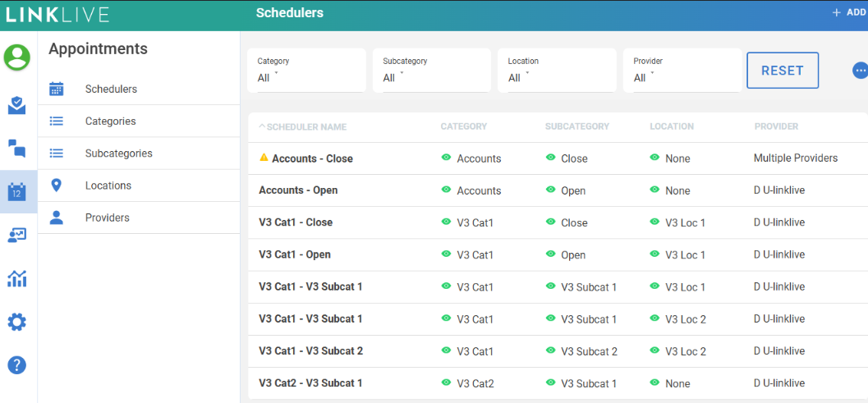Image resolution: width=868 pixels, height=403 pixels.
Task: Open the settings gear sidebar icon
Action: pos(17,322)
